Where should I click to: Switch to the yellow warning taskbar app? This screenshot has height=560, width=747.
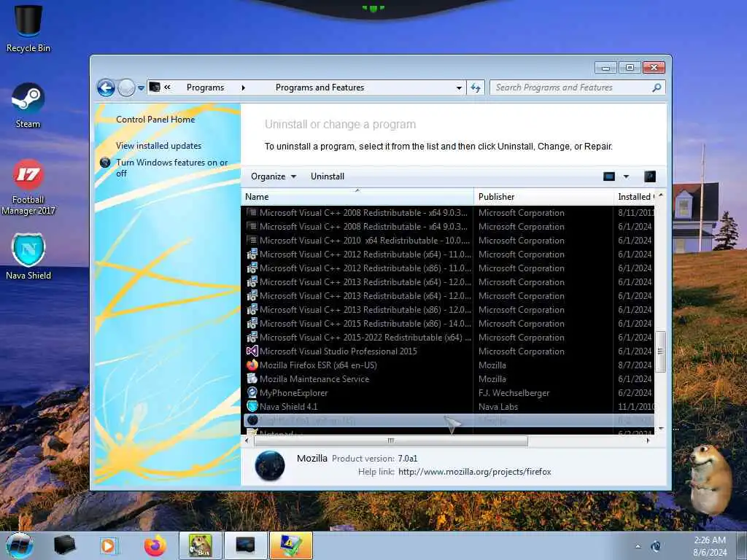click(x=290, y=545)
